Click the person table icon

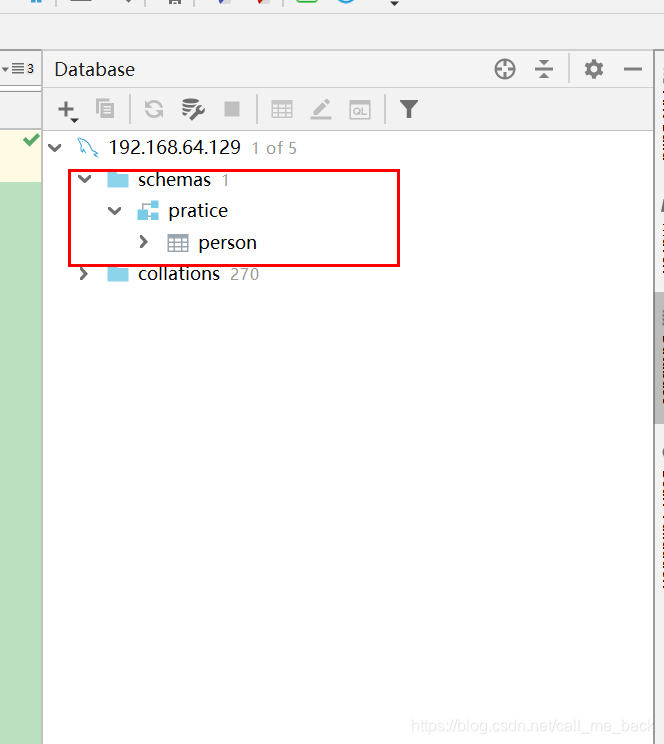(x=178, y=243)
